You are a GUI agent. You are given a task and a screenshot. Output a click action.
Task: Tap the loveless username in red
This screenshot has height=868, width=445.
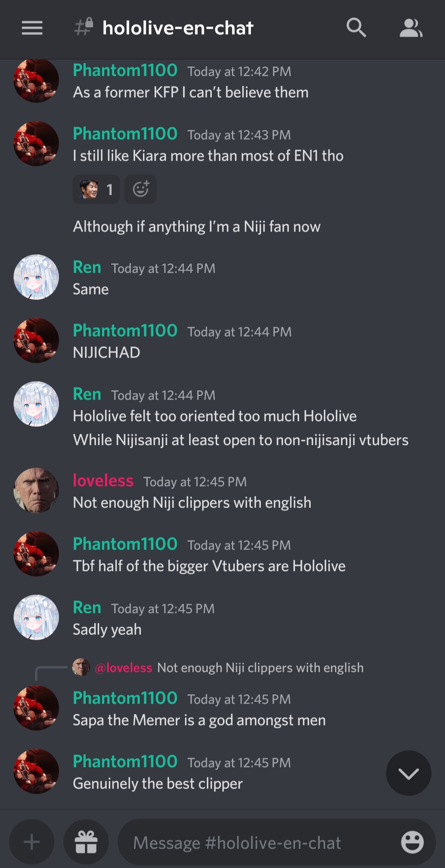pyautogui.click(x=103, y=480)
